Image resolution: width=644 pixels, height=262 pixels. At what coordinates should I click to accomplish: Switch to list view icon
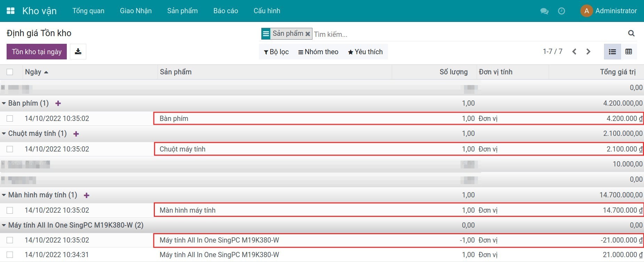pos(612,52)
